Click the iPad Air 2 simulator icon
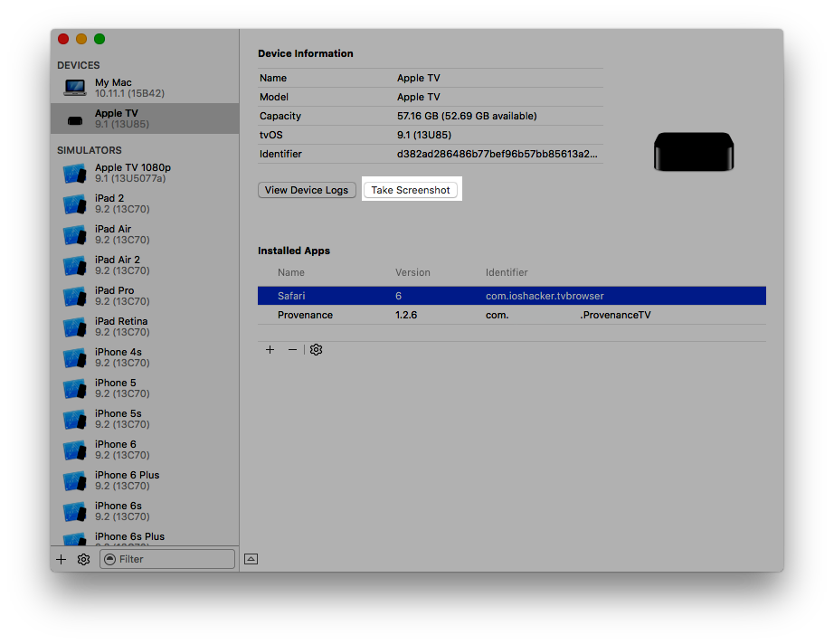The image size is (834, 644). [x=75, y=266]
